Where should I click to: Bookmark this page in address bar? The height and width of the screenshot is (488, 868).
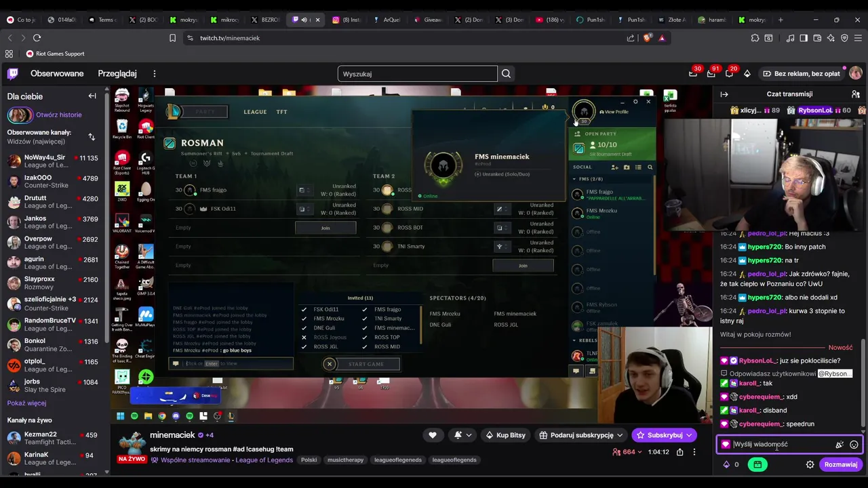(x=172, y=38)
